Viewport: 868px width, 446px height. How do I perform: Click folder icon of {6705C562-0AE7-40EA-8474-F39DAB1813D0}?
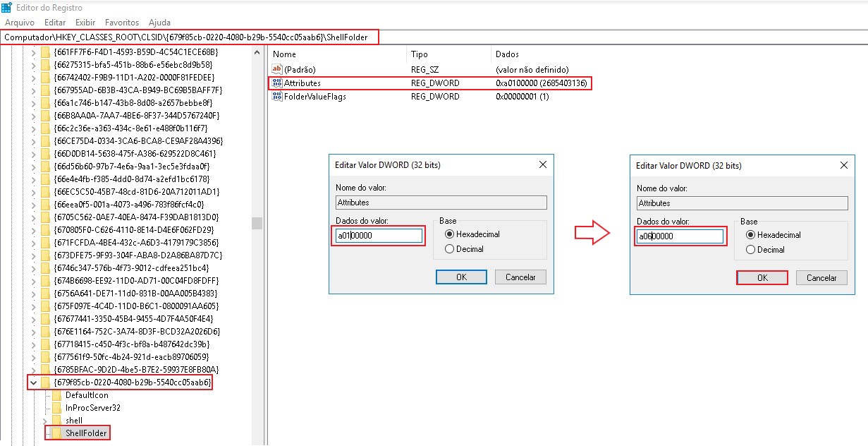click(x=46, y=217)
